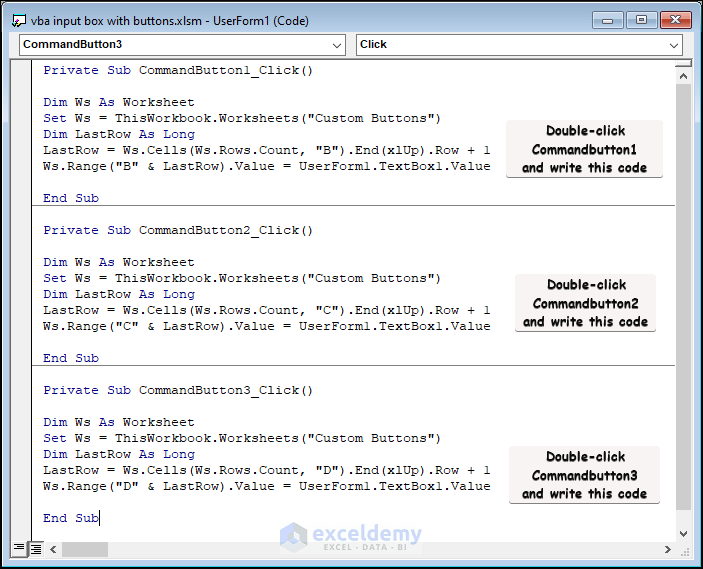Viewport: 703px width, 569px height.
Task: Click 'Set Ws' line in CommandButton3 procedure
Action: click(x=242, y=439)
